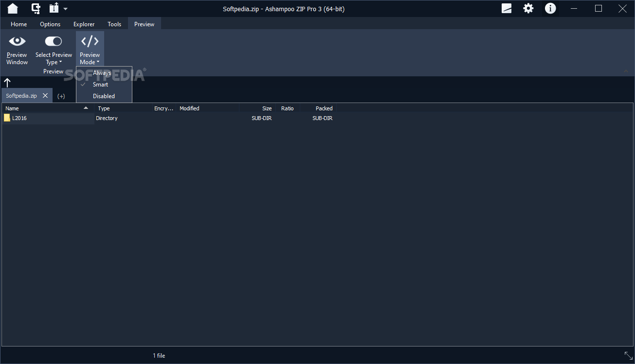Screen dimensions: 635x364
Task: Add a new tab with (+) button
Action: pos(61,96)
